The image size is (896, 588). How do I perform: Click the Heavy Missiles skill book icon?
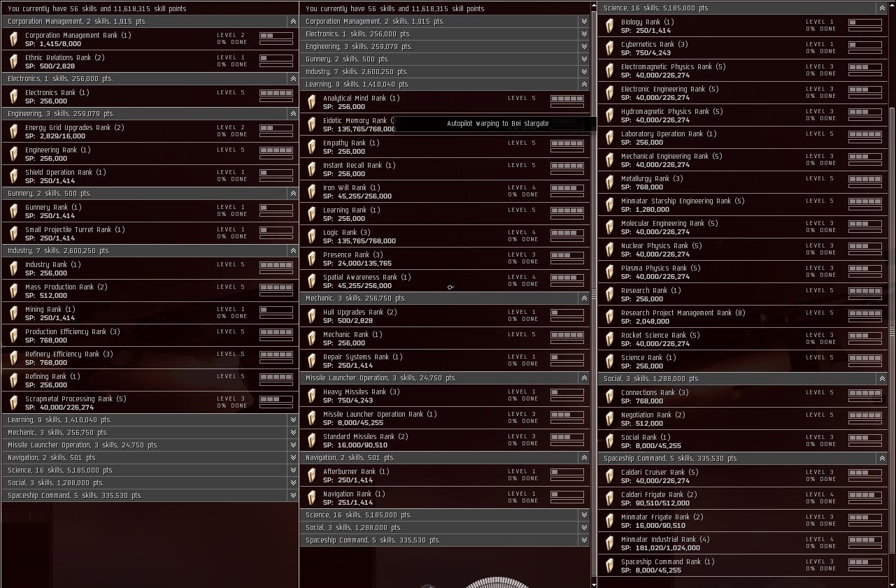click(x=311, y=396)
